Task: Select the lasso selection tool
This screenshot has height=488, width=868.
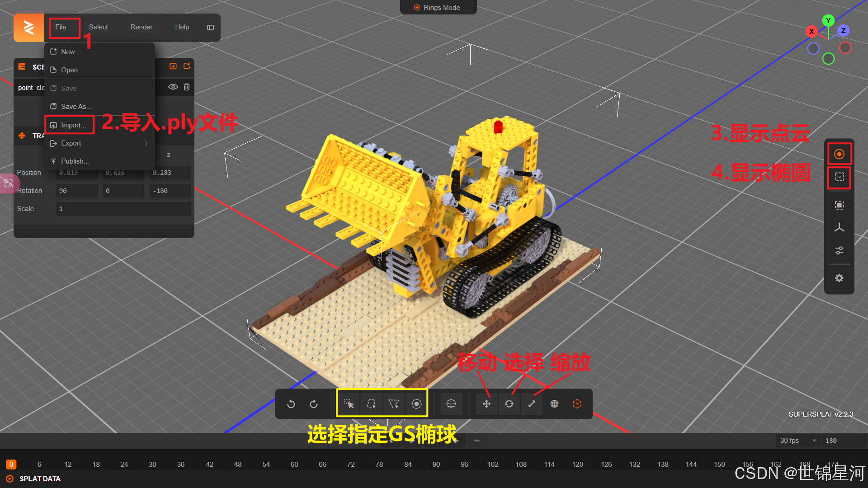Action: (371, 404)
